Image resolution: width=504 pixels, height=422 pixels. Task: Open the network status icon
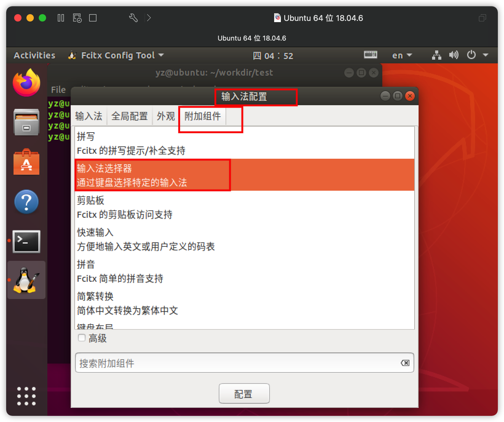(436, 55)
